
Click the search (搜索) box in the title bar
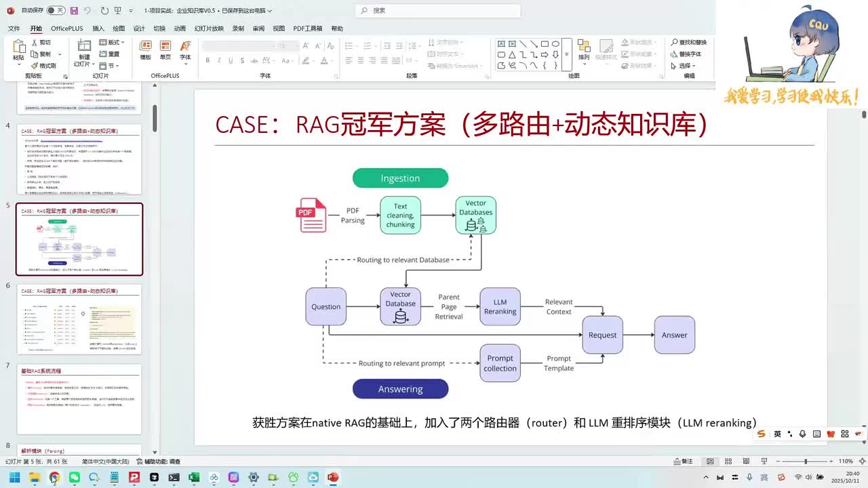coord(438,11)
